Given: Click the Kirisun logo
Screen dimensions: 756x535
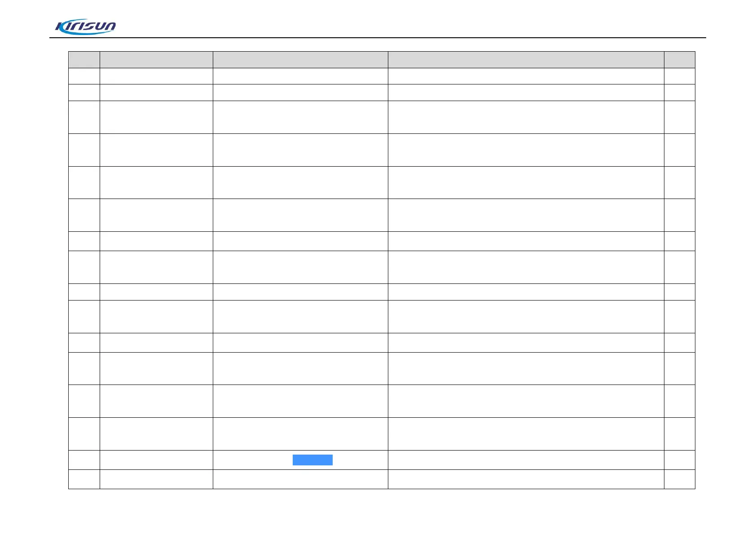Looking at the screenshot, I should (x=85, y=27).
